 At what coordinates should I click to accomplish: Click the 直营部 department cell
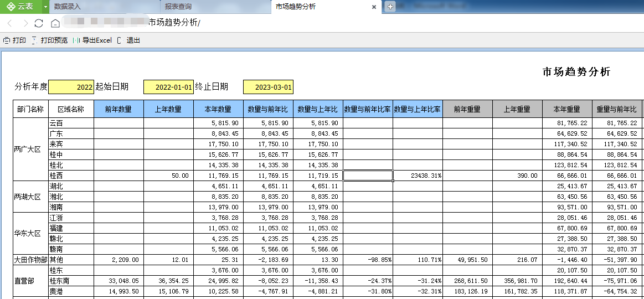pyautogui.click(x=30, y=281)
